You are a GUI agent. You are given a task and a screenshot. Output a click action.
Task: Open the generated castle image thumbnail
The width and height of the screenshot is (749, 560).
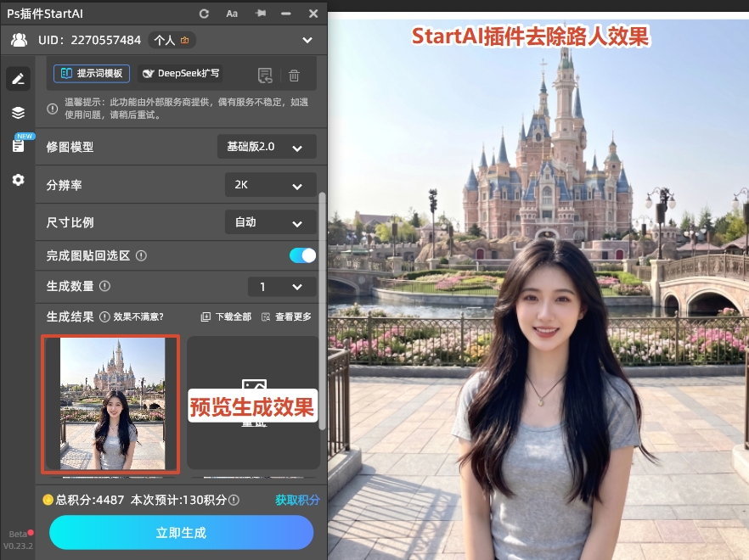pos(110,405)
